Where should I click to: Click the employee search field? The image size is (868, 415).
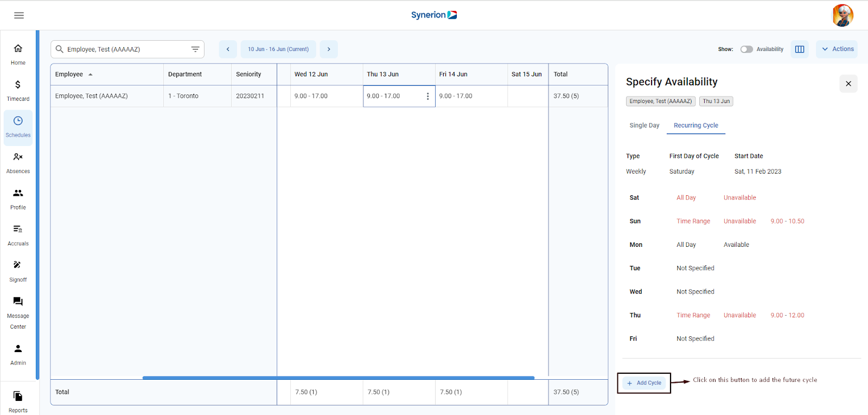[x=127, y=49]
